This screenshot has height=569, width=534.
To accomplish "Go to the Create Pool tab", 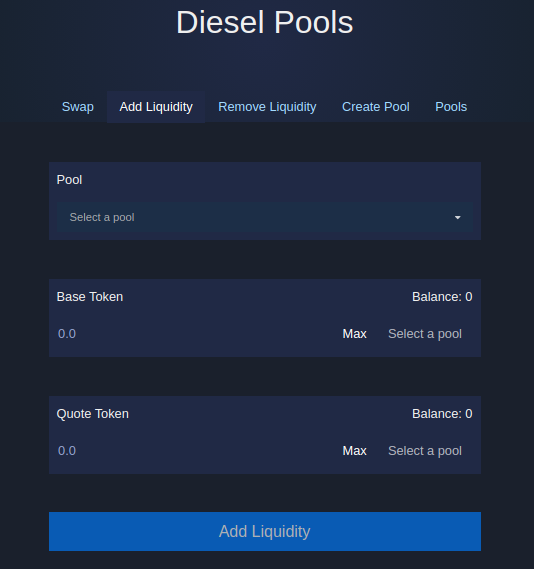I will (x=375, y=107).
